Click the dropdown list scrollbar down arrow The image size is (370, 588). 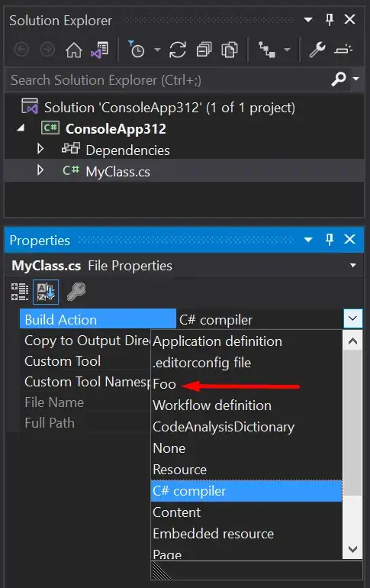coord(352,549)
